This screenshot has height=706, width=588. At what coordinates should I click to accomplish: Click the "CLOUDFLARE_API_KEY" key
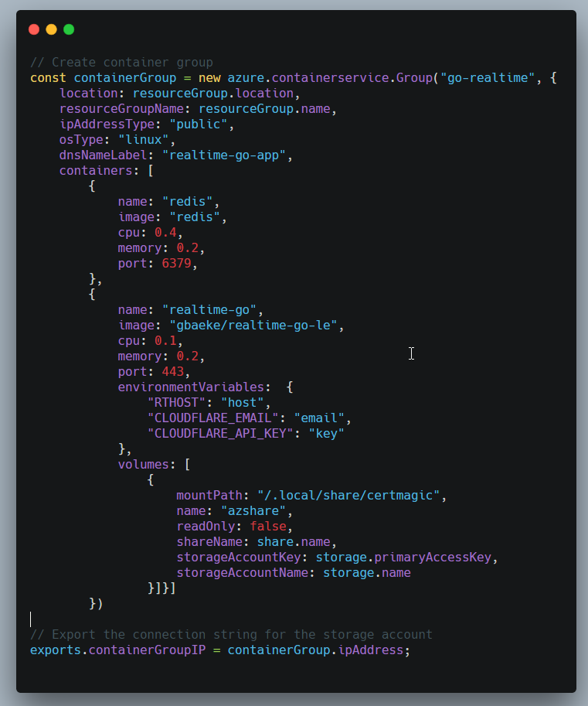pyautogui.click(x=220, y=434)
